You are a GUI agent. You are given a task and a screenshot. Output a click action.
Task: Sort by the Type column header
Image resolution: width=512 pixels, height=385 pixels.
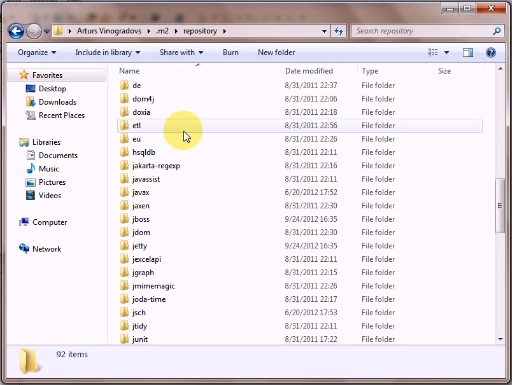[x=370, y=71]
